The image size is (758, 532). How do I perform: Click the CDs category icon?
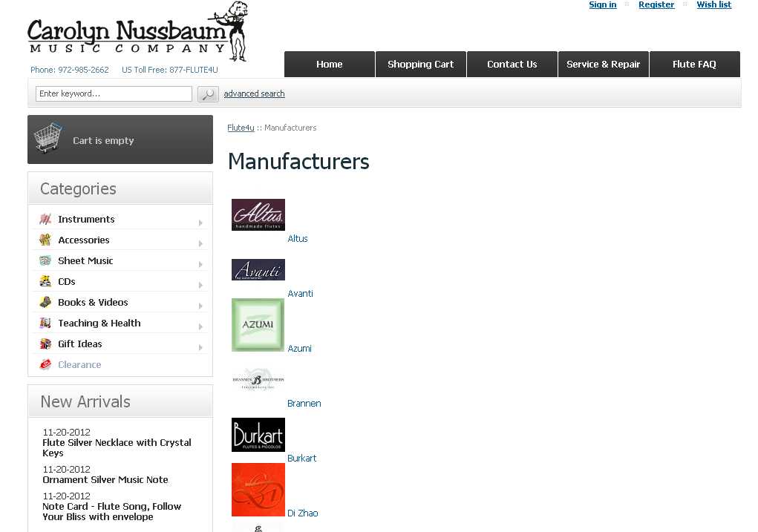[45, 281]
